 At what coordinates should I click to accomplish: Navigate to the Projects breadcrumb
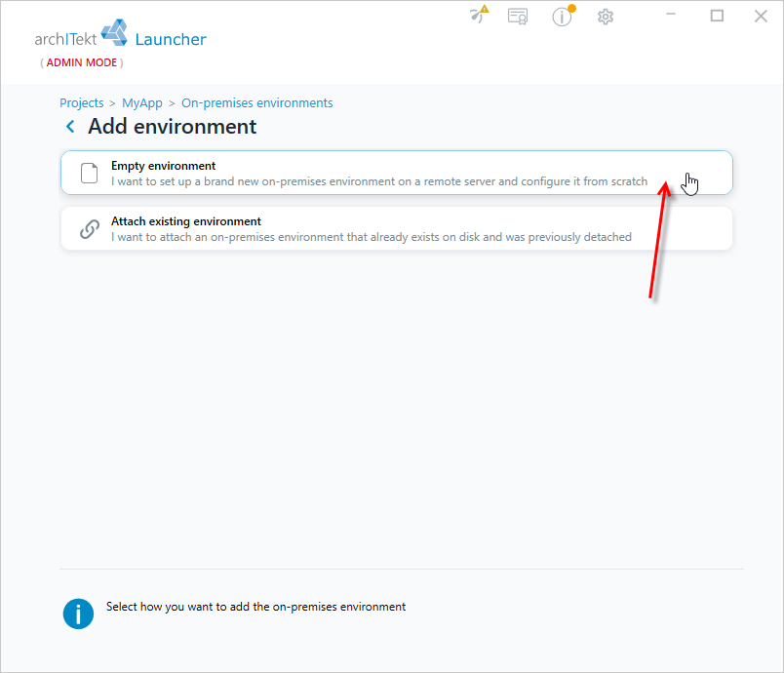coord(82,103)
